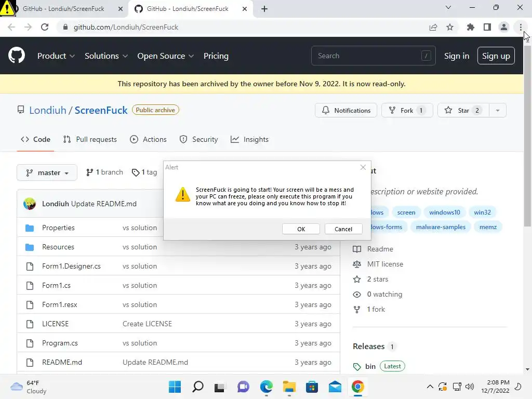Switch to the Actions tab
The height and width of the screenshot is (399, 532).
pyautogui.click(x=148, y=139)
